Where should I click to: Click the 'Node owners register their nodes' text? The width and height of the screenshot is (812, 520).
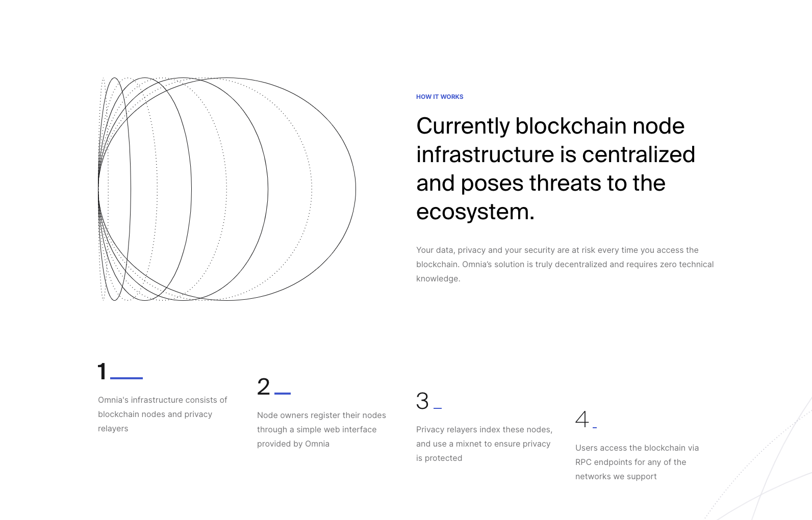coord(321,429)
